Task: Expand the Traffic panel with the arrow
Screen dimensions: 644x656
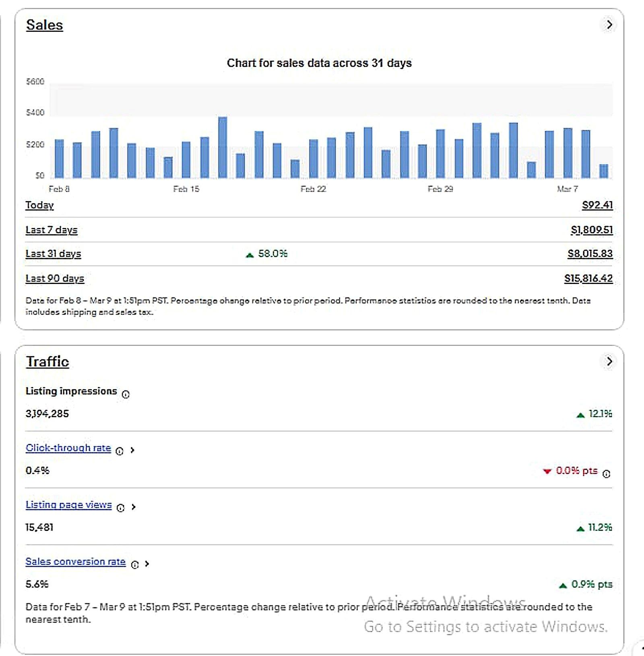Action: 609,362
